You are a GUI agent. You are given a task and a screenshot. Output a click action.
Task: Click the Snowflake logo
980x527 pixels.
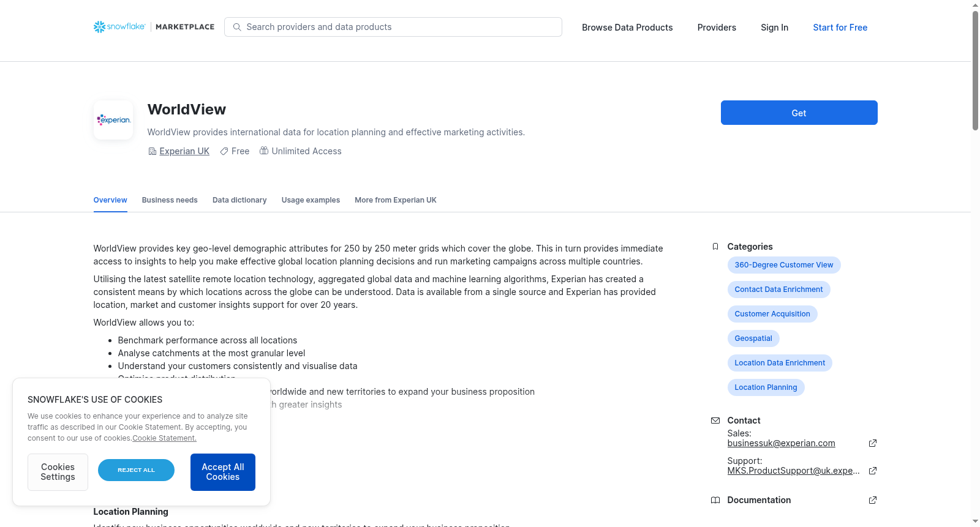(x=119, y=27)
